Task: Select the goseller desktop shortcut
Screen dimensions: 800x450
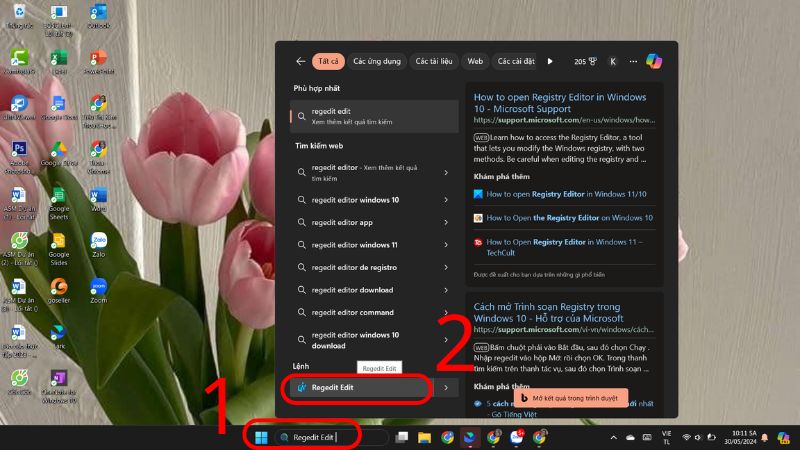Action: (59, 291)
